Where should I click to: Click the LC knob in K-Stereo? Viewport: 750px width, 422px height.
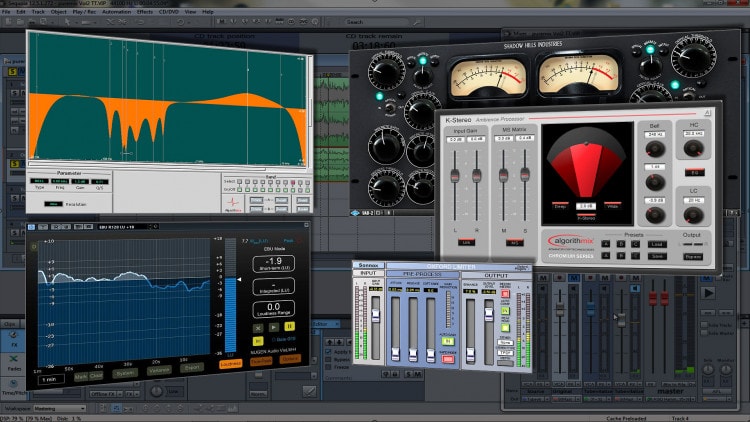point(693,213)
